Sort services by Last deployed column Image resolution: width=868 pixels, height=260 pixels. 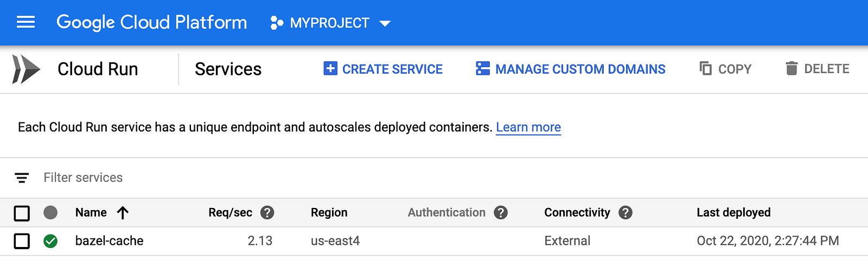(733, 212)
